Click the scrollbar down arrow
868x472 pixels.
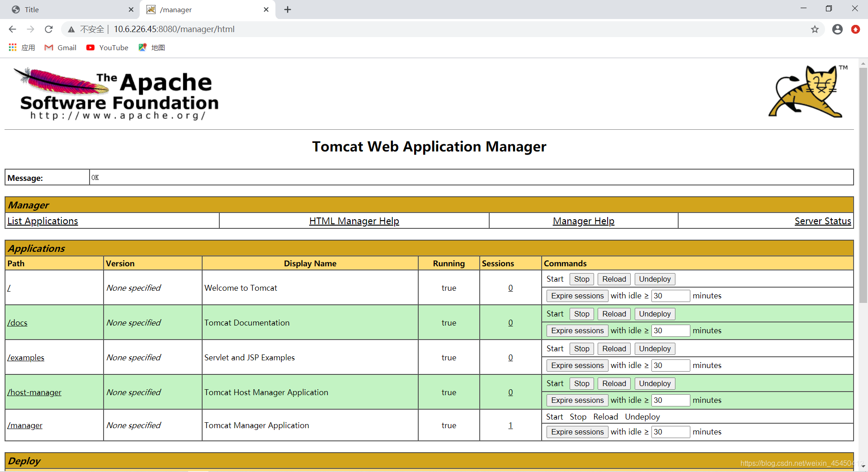[863, 466]
